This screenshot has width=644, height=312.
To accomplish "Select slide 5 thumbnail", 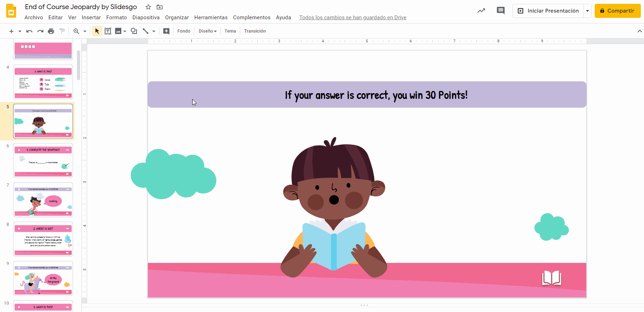I will click(43, 121).
